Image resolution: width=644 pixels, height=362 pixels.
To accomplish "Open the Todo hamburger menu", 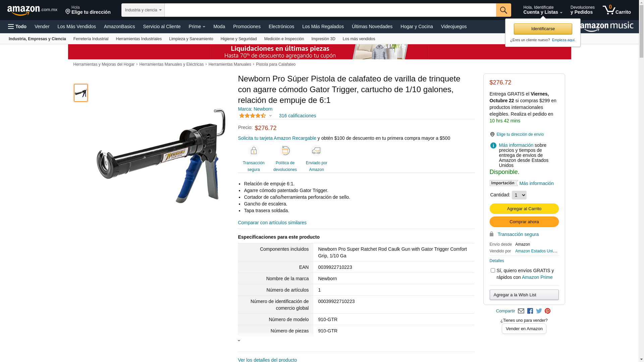I will (17, 26).
